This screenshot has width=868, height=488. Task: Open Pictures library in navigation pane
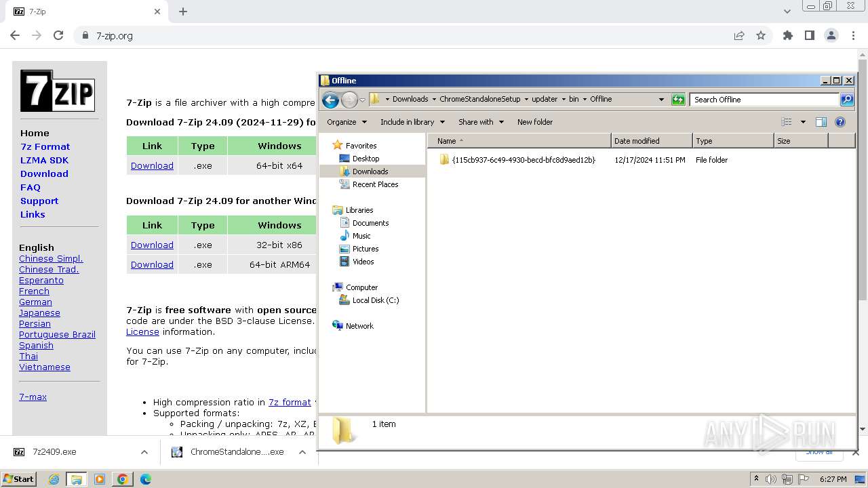(366, 249)
